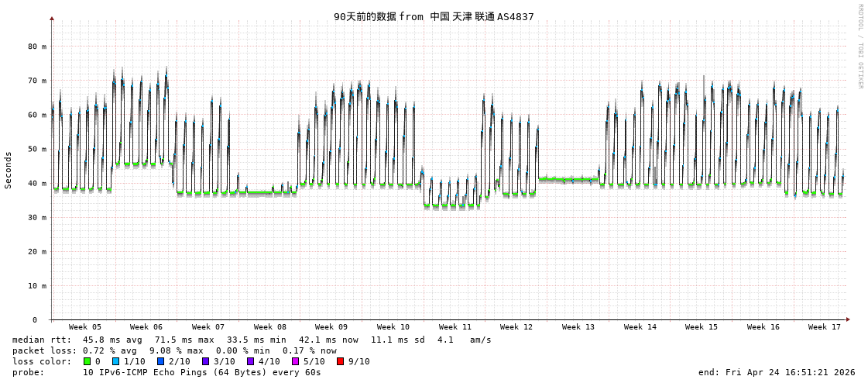Click the light blue 1/10 loss swatch
The width and height of the screenshot is (868, 383).
(116, 361)
